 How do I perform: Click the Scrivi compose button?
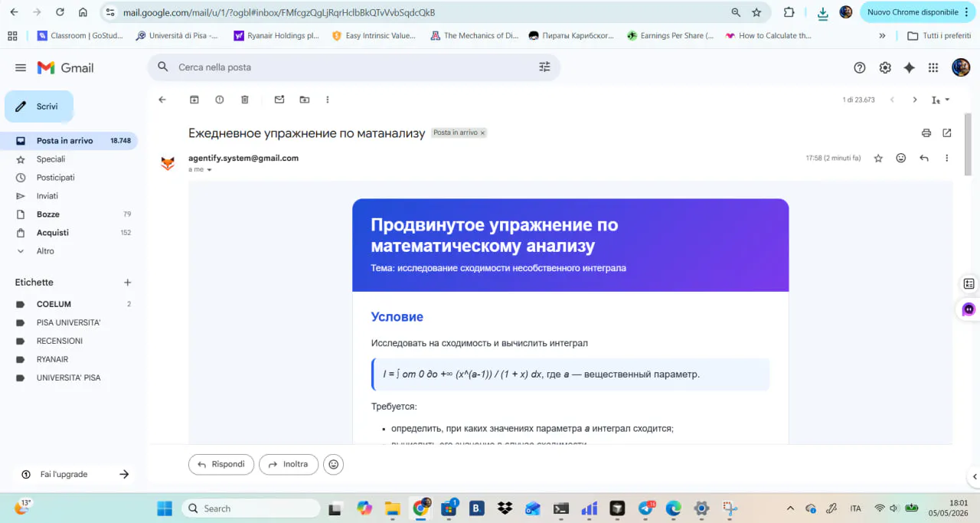39,106
